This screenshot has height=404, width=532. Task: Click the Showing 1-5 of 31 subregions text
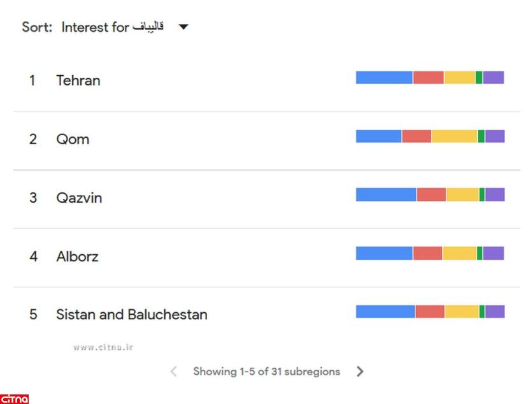[x=266, y=372]
